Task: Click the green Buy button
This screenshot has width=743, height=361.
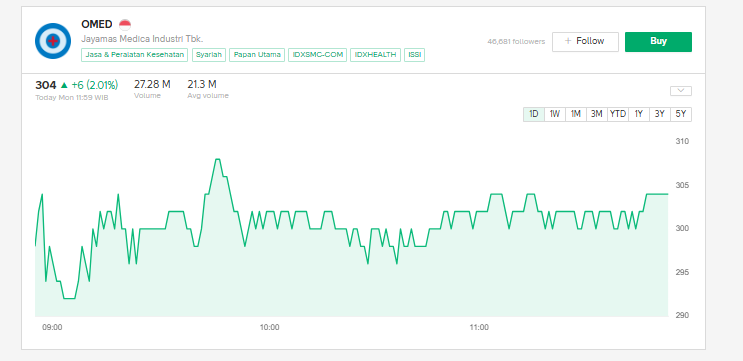Action: (x=658, y=42)
